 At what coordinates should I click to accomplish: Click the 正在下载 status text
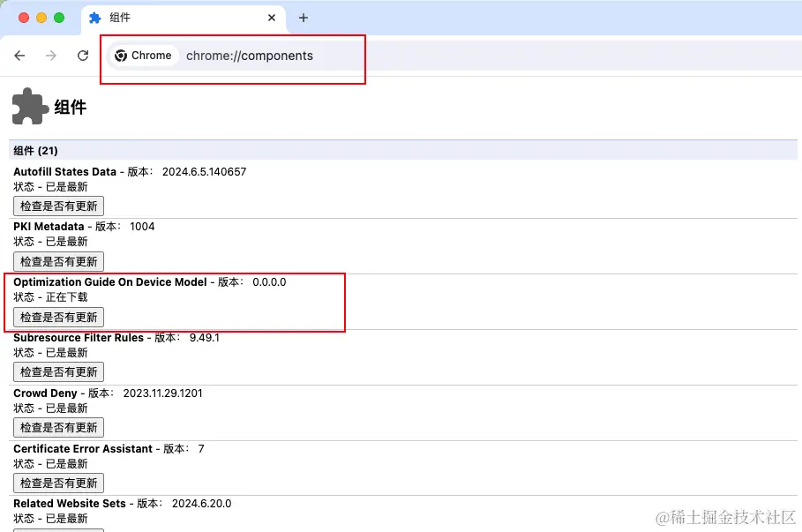[66, 297]
